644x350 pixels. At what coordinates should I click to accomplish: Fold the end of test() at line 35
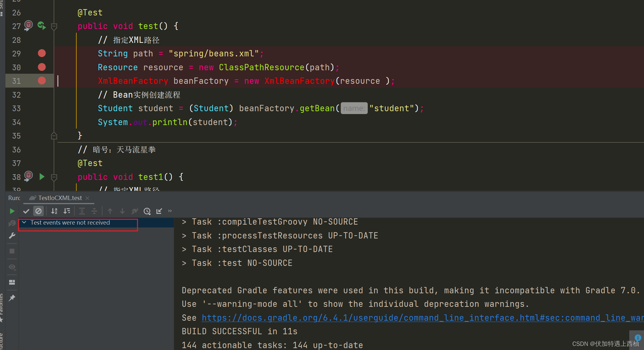pyautogui.click(x=54, y=136)
